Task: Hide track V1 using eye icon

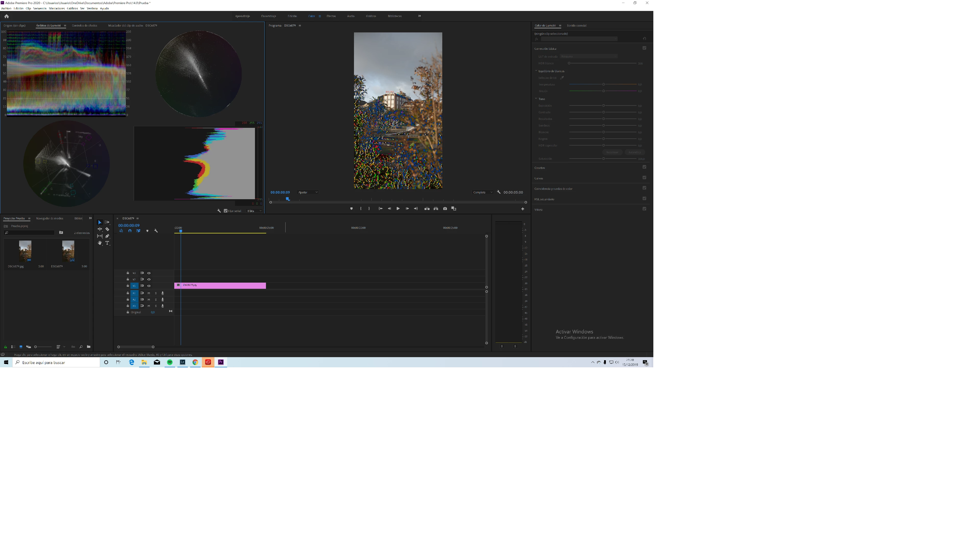Action: (x=149, y=286)
